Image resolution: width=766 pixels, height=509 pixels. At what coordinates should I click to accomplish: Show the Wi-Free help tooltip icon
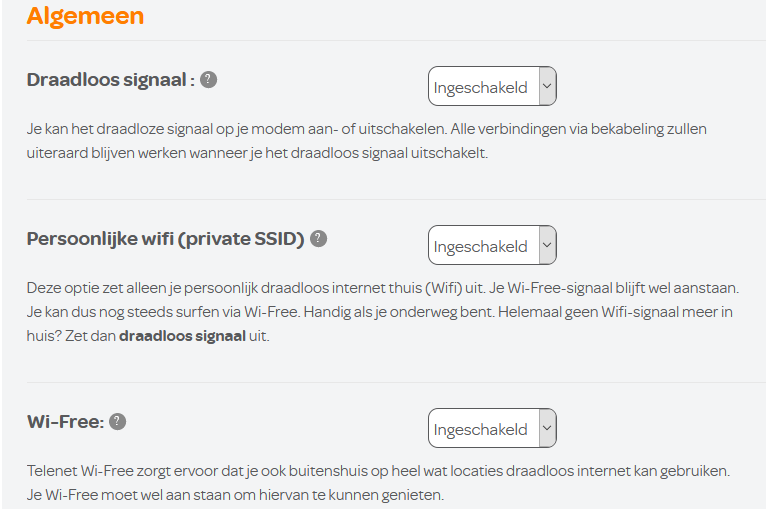[118, 421]
